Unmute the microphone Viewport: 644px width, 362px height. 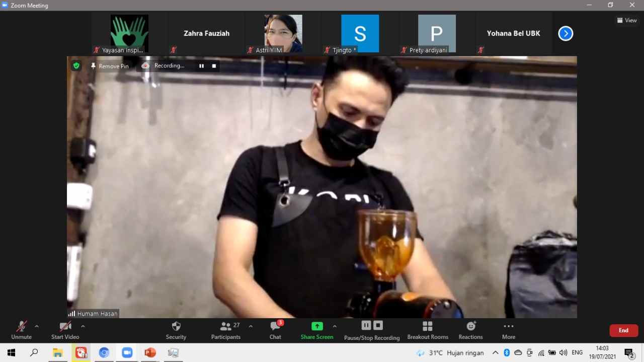pos(21,330)
